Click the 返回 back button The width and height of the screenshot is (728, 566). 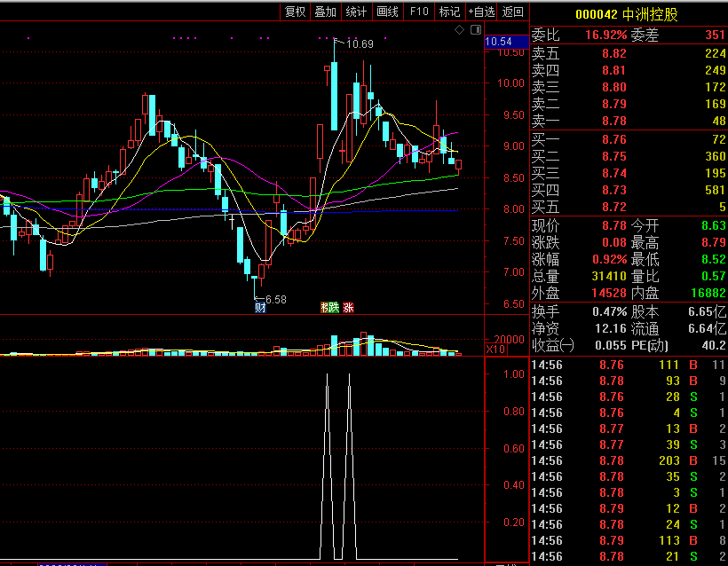[x=512, y=12]
